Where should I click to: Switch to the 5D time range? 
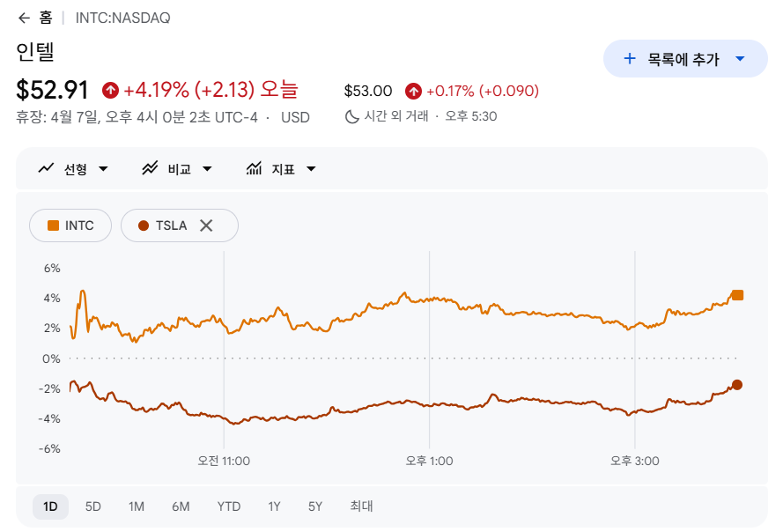[93, 506]
